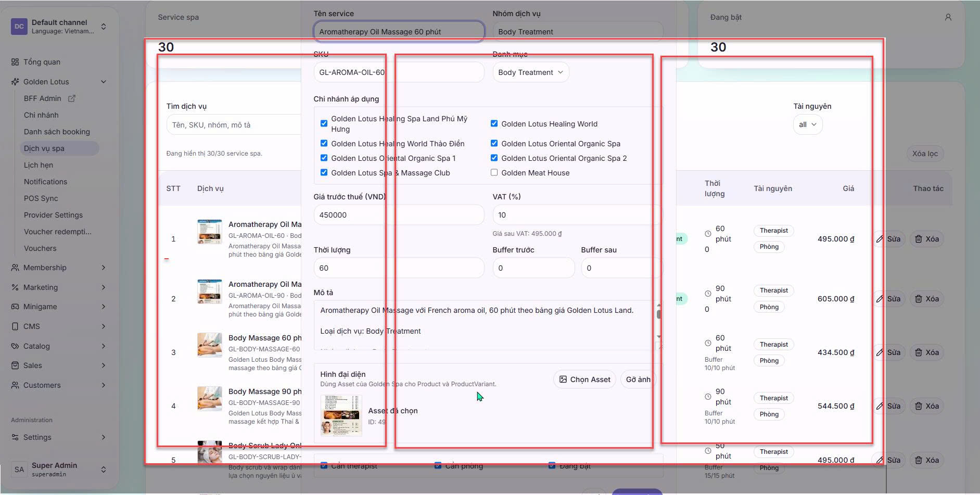Expand the Catalog sidebar section
Screen dimensions: 980x495
59,346
